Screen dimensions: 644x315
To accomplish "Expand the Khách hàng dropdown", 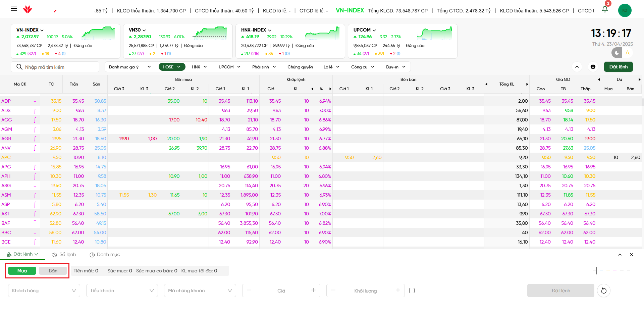I will tap(44, 291).
